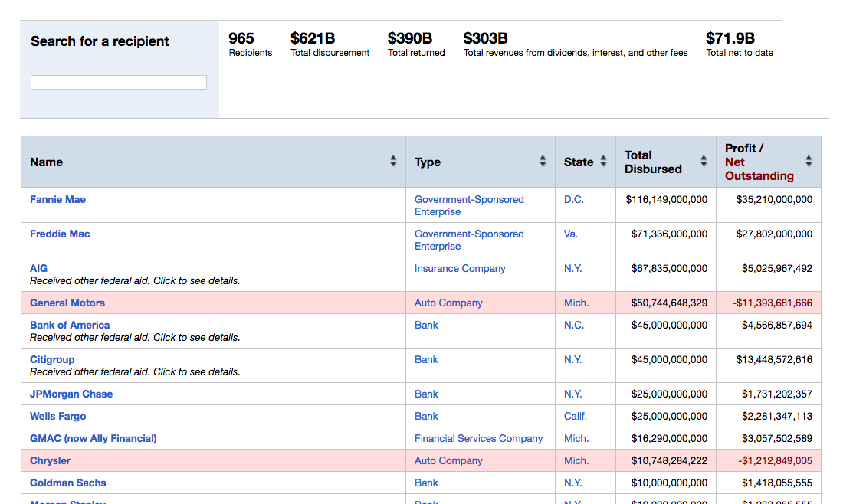Click the Financial Services Company type link
Image resolution: width=853 pixels, height=504 pixels.
point(479,438)
